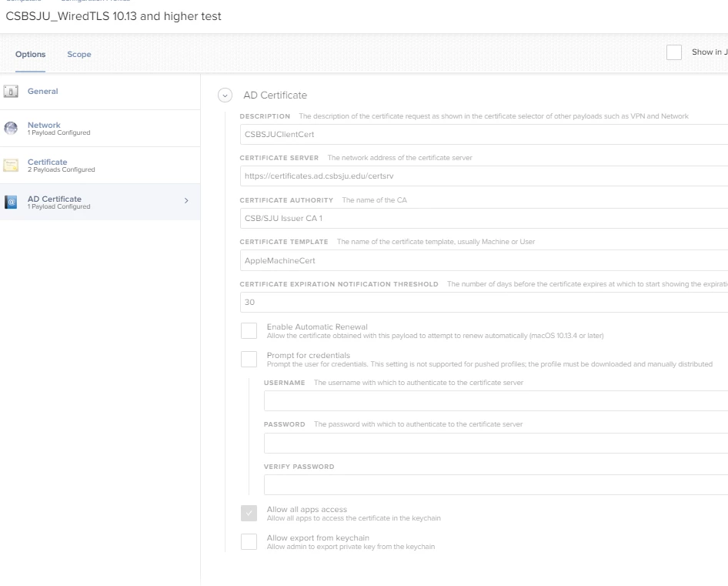Image resolution: width=728 pixels, height=586 pixels.
Task: Open the General payload icon
Action: [x=11, y=91]
